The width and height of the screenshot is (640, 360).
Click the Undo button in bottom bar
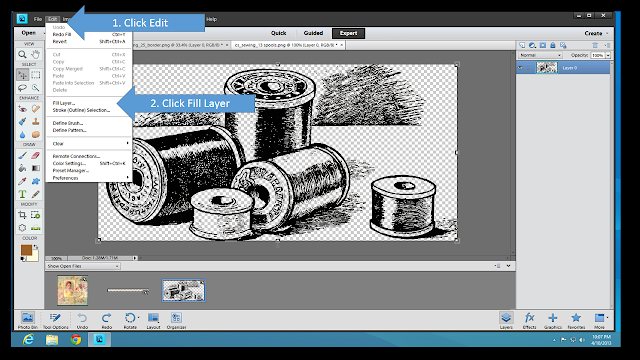[82, 320]
